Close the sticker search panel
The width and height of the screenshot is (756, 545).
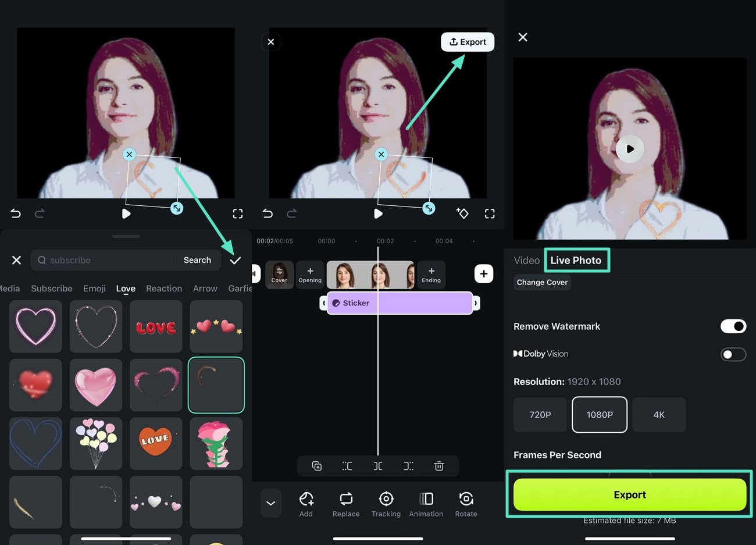(16, 260)
